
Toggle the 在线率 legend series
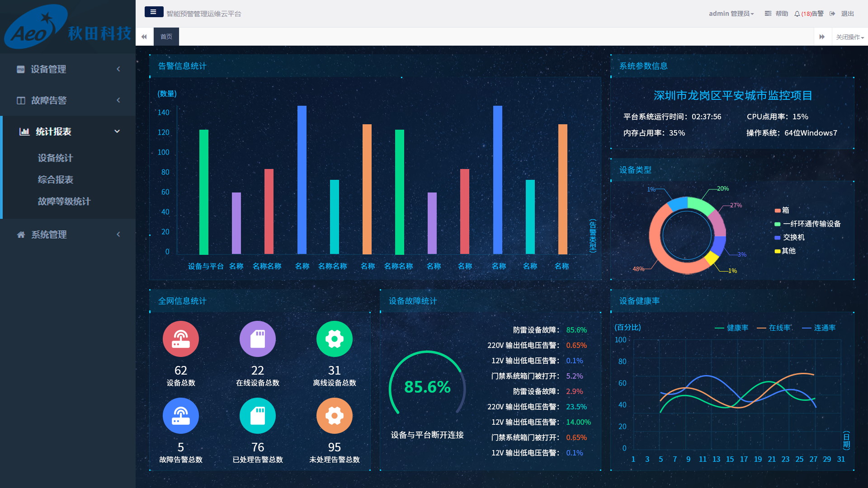pyautogui.click(x=774, y=328)
